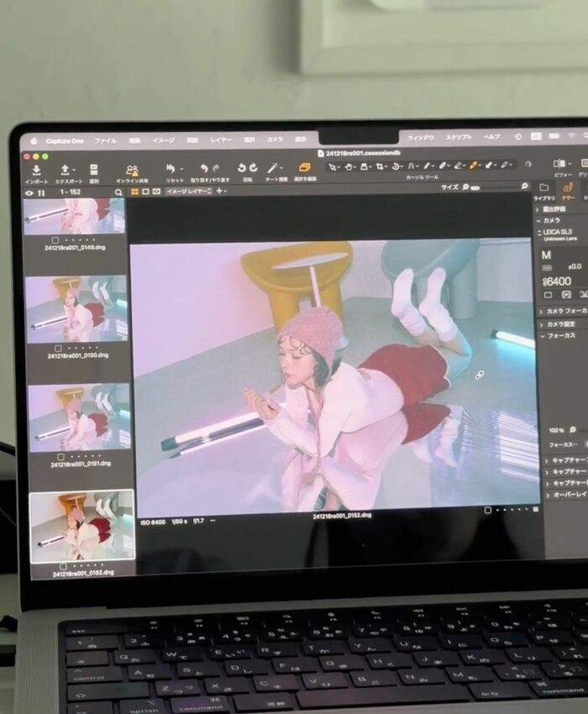Open the Window (ウィンドウ) menu
This screenshot has height=714, width=588.
tap(420, 137)
